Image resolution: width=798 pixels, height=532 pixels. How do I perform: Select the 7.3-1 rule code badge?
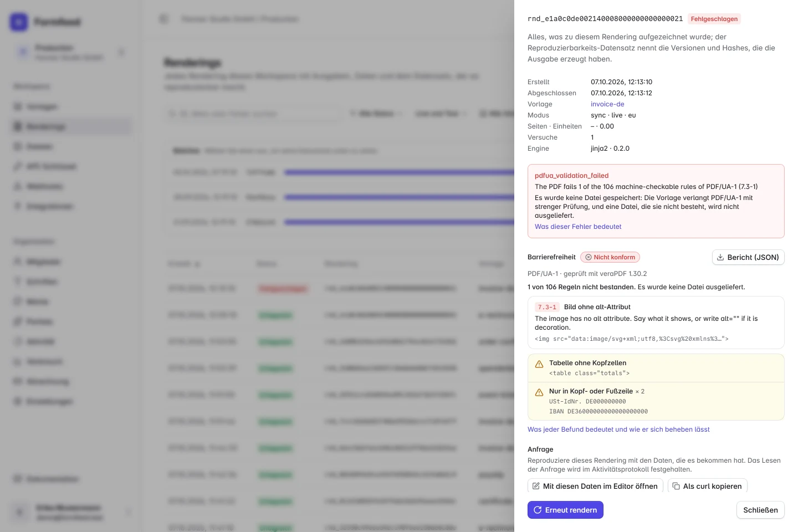pos(547,307)
